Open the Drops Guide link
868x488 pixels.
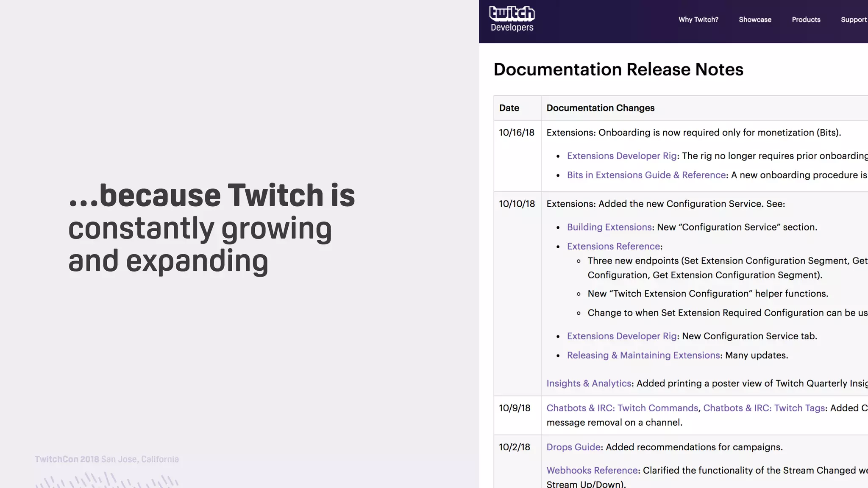573,447
